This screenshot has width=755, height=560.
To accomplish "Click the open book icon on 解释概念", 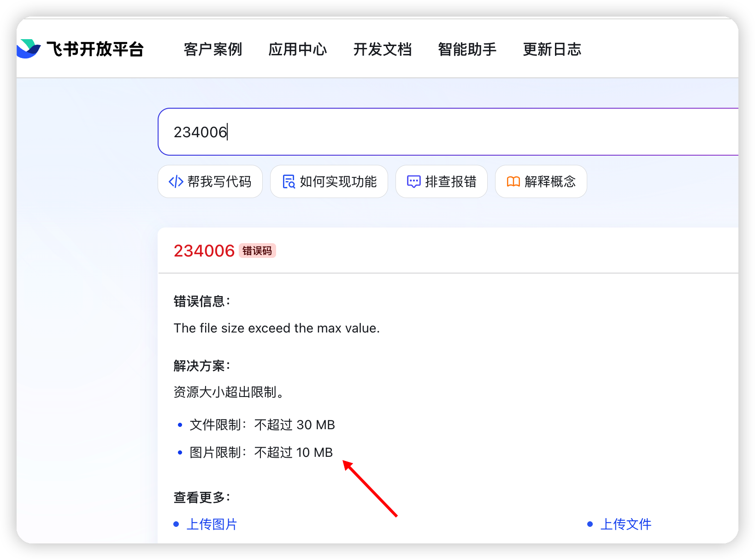I will (513, 181).
